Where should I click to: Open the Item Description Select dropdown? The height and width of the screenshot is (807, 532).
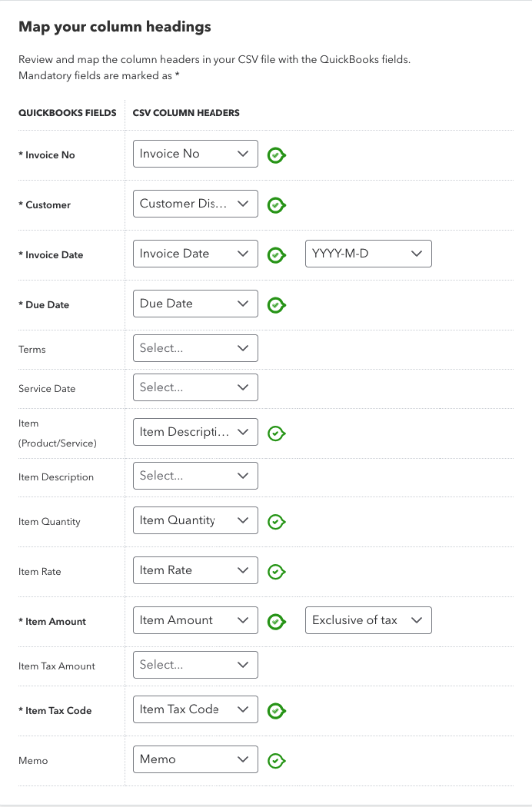click(x=195, y=476)
